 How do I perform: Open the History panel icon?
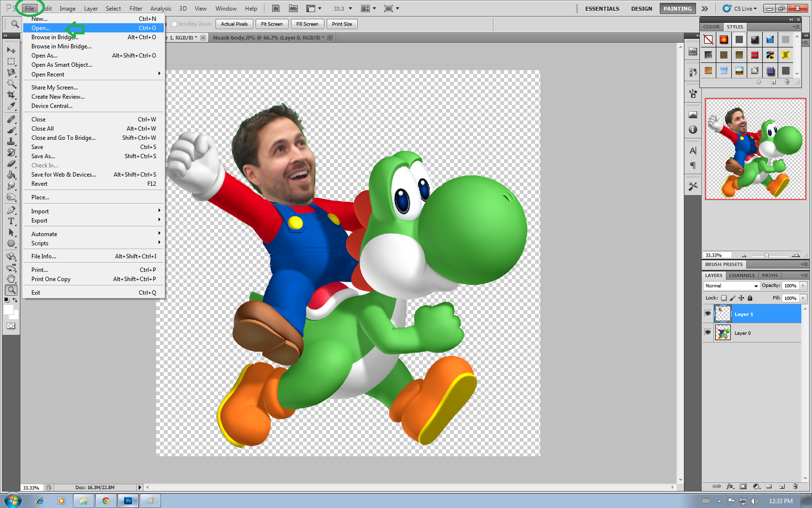693,72
